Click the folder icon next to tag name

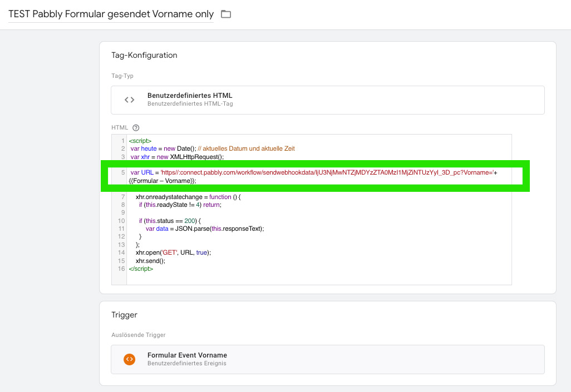[226, 14]
